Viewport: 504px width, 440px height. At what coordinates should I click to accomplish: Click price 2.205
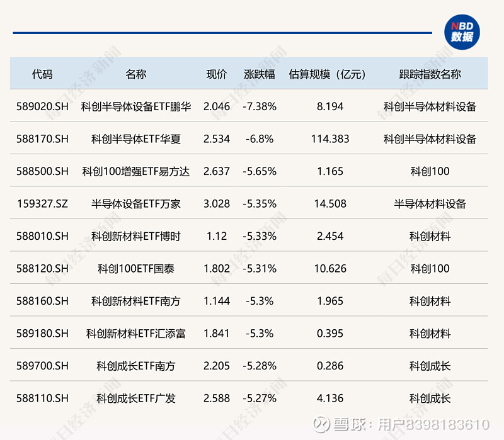pyautogui.click(x=217, y=366)
